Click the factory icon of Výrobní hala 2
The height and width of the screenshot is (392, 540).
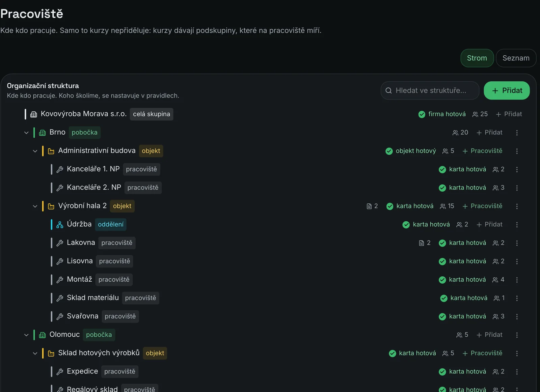tap(51, 206)
